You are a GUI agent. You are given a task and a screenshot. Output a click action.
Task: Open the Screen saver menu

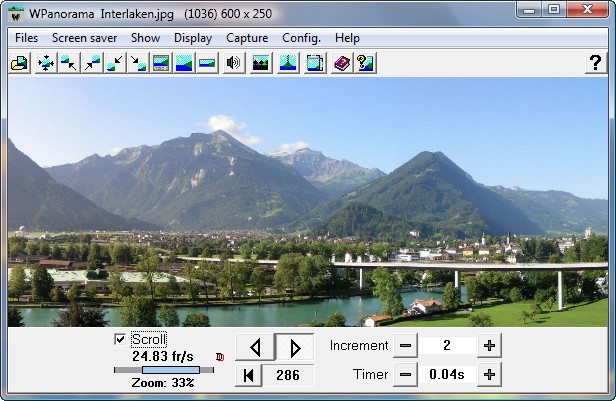[84, 38]
